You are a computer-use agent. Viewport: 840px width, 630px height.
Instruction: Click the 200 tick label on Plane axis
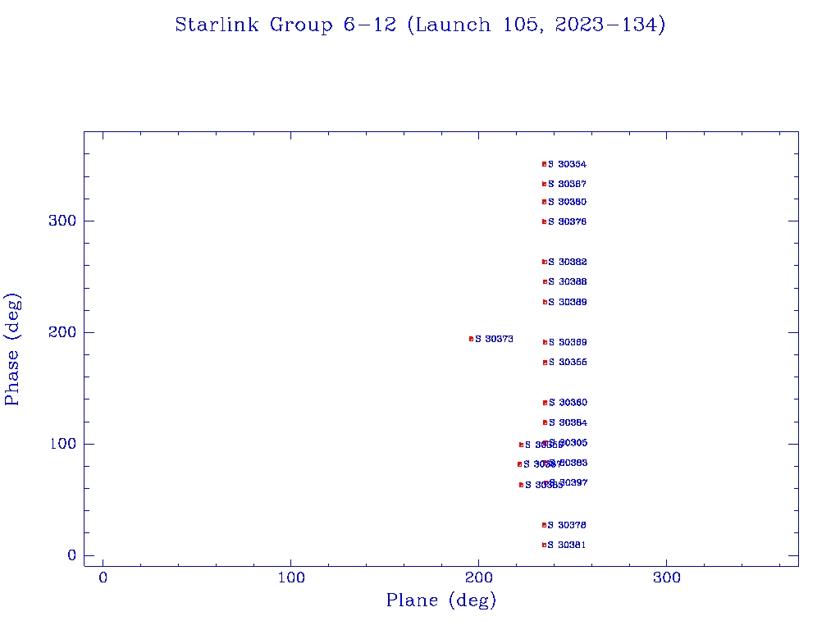pos(479,578)
